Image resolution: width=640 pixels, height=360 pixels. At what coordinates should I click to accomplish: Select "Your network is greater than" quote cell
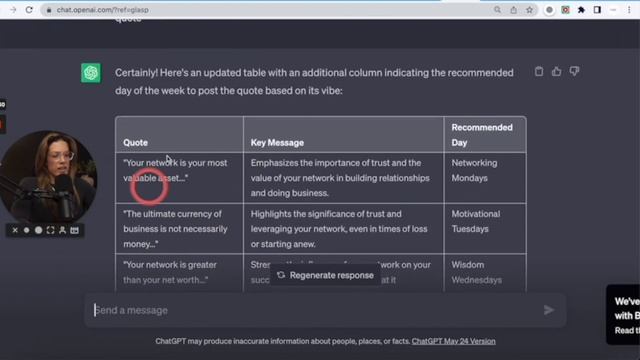click(179, 272)
